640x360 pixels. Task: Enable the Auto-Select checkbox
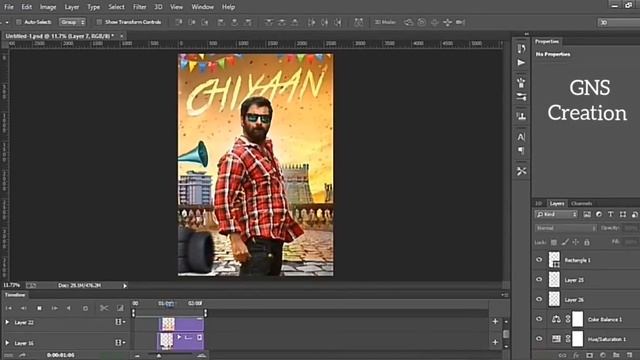click(x=19, y=22)
